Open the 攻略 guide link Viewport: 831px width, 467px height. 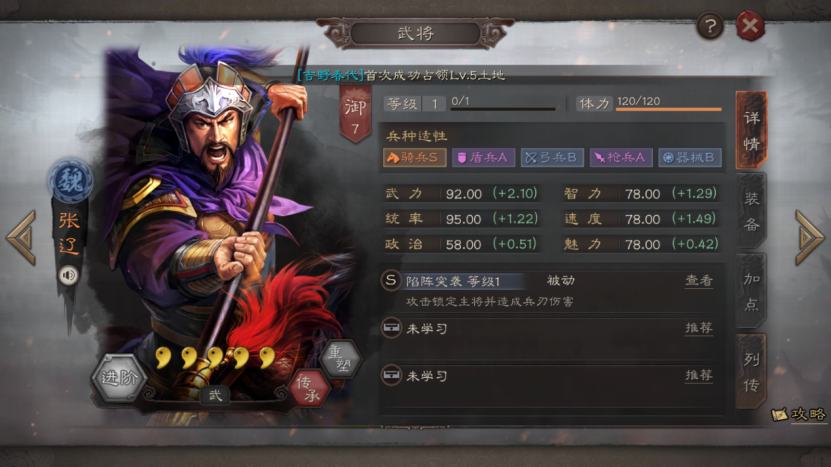799,414
